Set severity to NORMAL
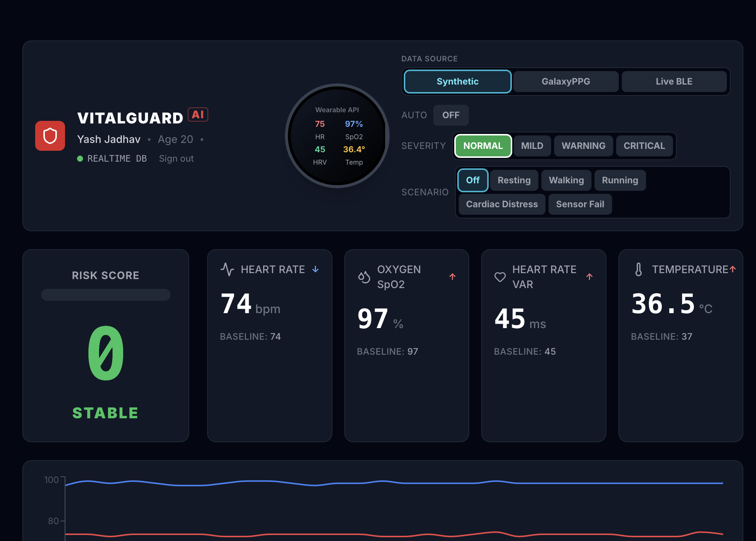This screenshot has width=756, height=541. [483, 146]
